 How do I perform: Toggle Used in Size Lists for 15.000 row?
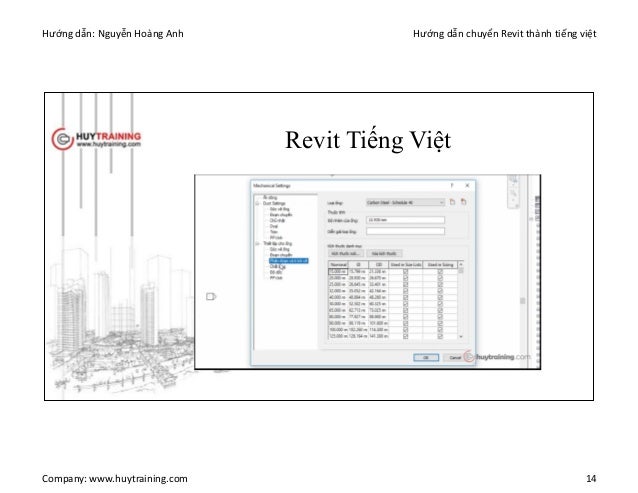(x=405, y=271)
